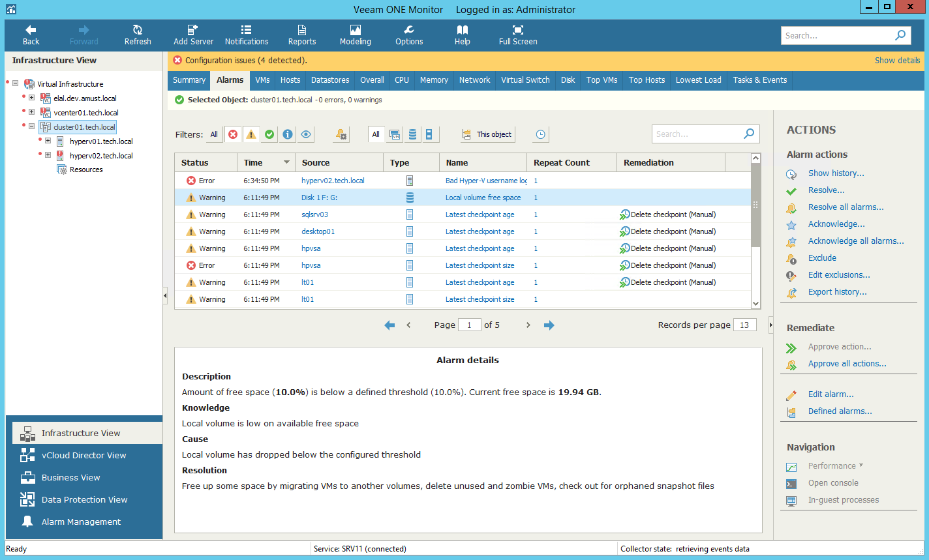Screen dimensions: 929x560
Task: Expand the elal.dev.amust.local node
Action: 31,98
